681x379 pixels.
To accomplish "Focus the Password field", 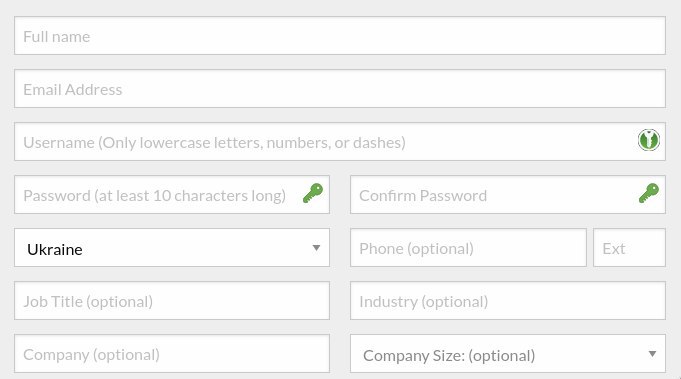I will [172, 194].
